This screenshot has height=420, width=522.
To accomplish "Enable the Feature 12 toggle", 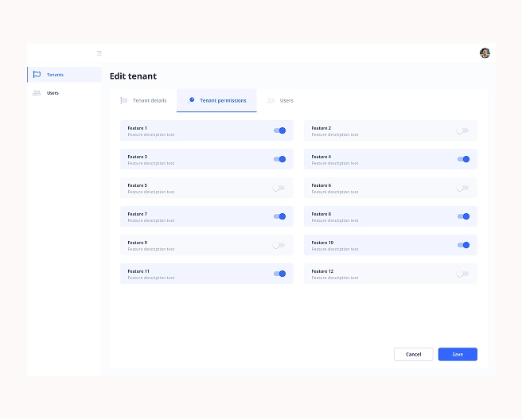I will click(462, 274).
